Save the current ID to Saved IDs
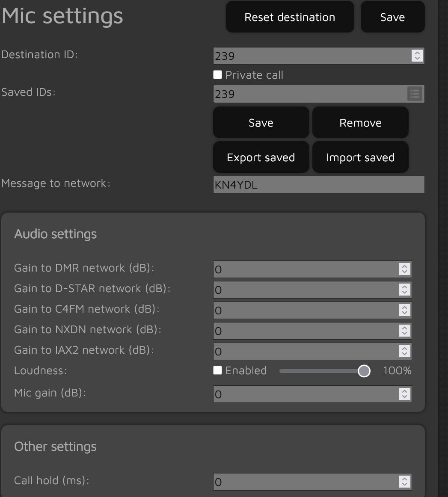The width and height of the screenshot is (448, 497). pos(261,123)
